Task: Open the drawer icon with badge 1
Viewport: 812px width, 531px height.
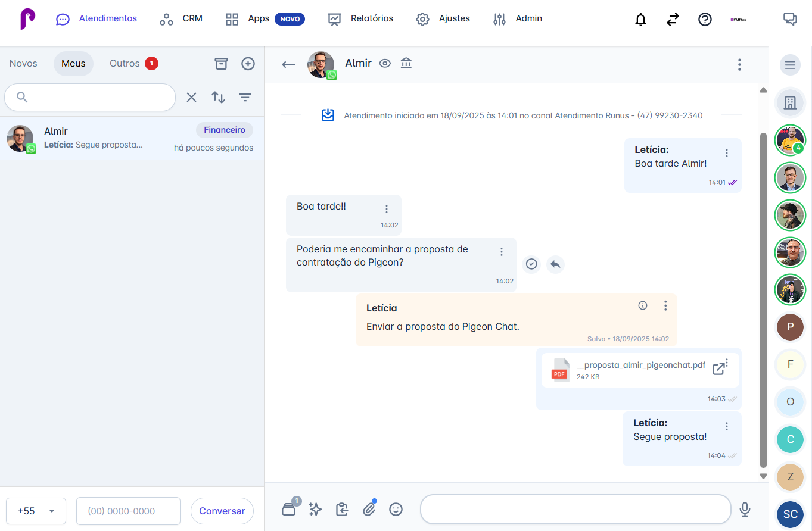Action: coord(289,510)
